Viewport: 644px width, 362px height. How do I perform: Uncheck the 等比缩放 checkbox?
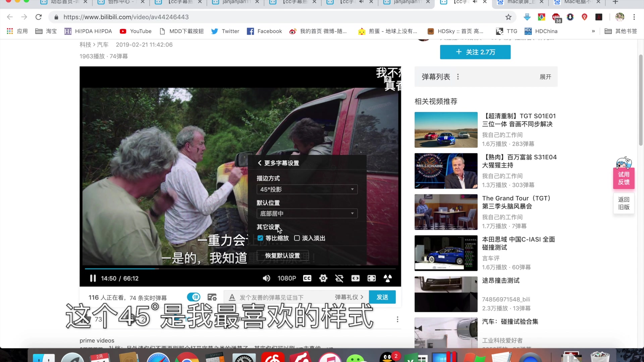(260, 238)
